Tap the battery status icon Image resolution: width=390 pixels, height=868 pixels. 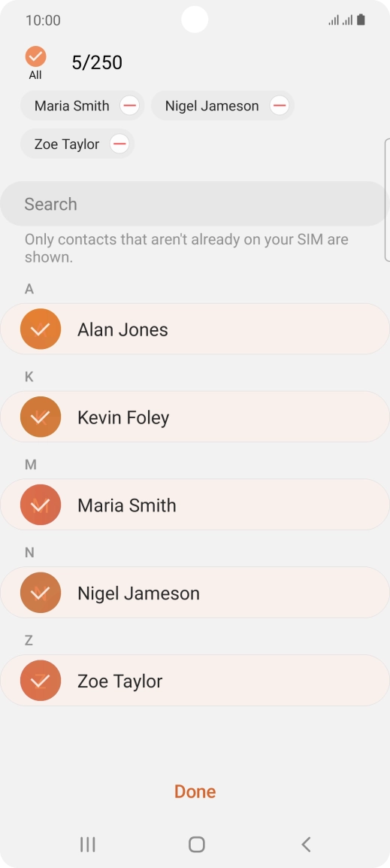[x=361, y=20]
